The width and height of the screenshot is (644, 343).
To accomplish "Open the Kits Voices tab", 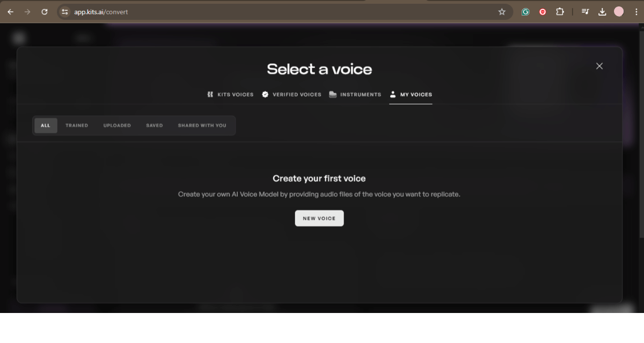I will [x=230, y=94].
